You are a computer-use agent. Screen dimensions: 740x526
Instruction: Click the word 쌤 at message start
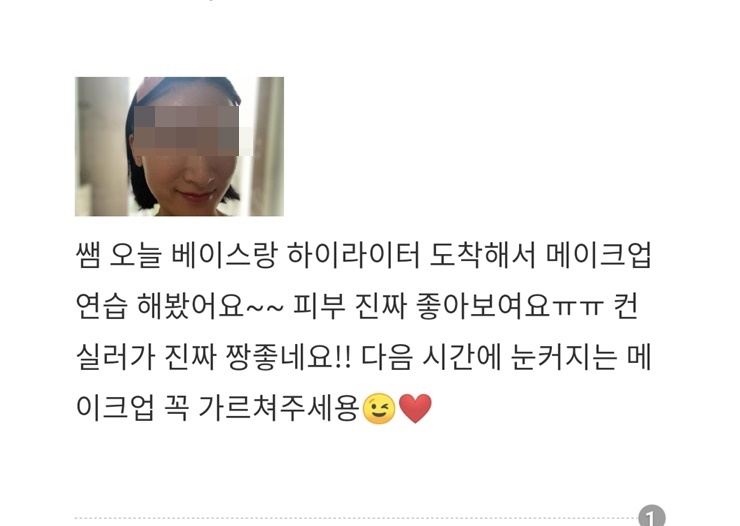tap(88, 255)
